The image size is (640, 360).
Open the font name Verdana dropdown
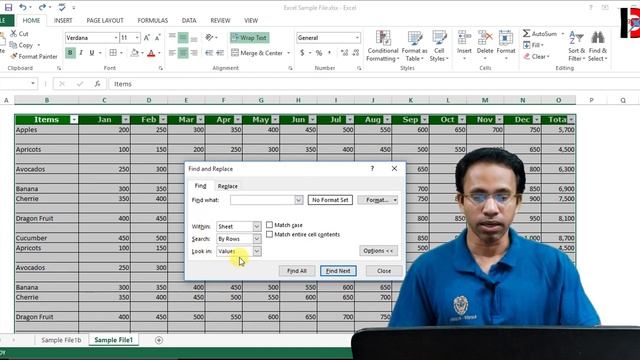tap(116, 38)
